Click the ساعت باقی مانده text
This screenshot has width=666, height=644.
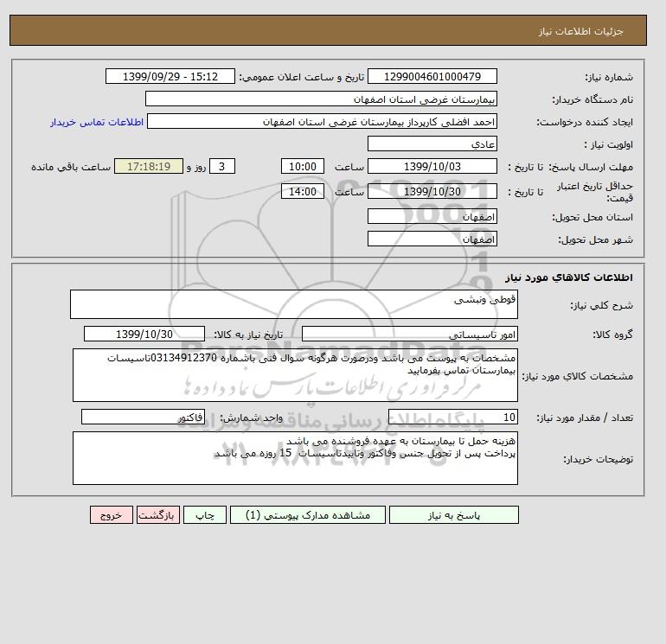coord(71,167)
